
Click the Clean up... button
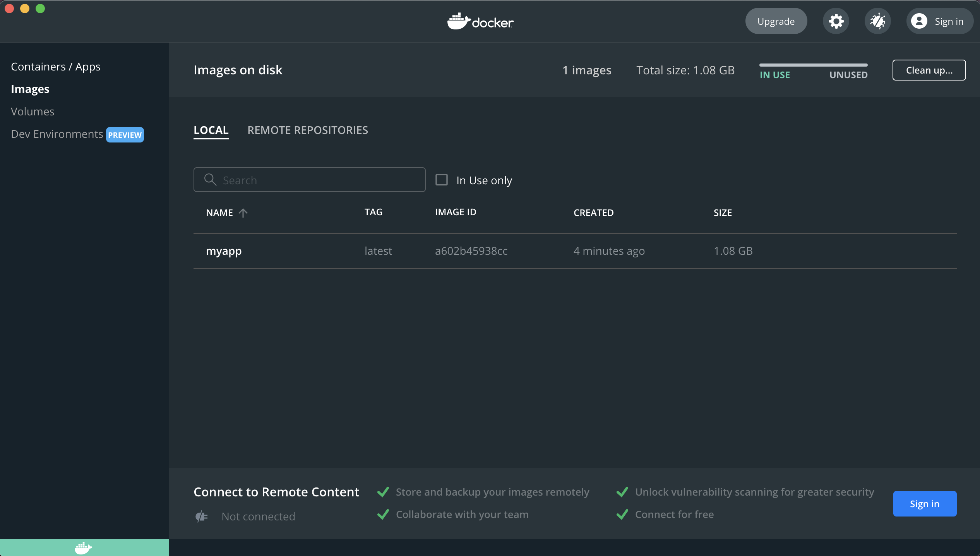click(x=929, y=70)
